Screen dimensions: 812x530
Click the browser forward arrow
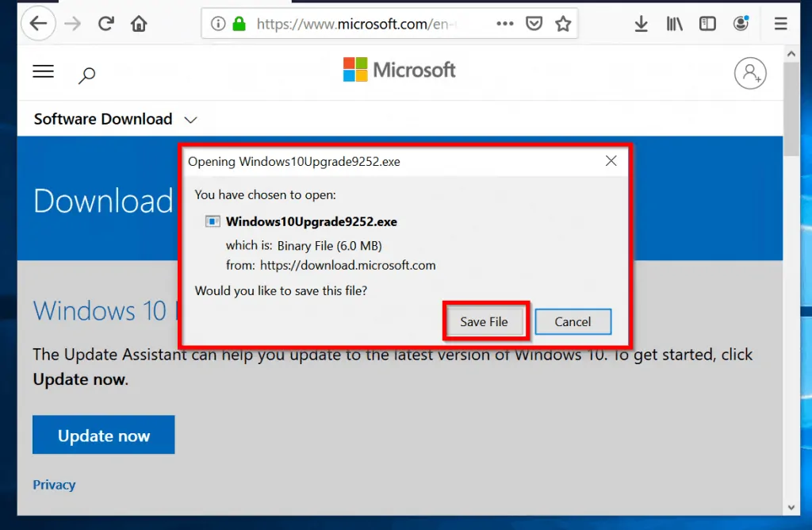72,23
